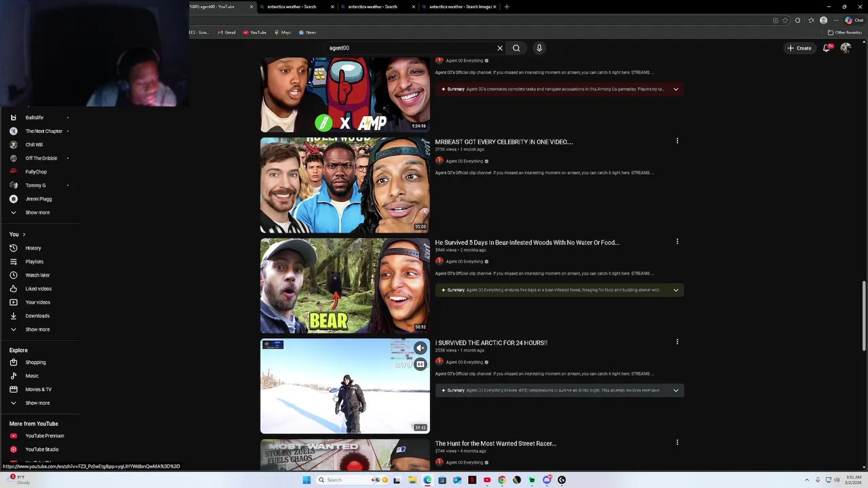Expand Summary for the Bear-Infested Woods video
Image resolution: width=868 pixels, height=488 pixels.
(675, 290)
